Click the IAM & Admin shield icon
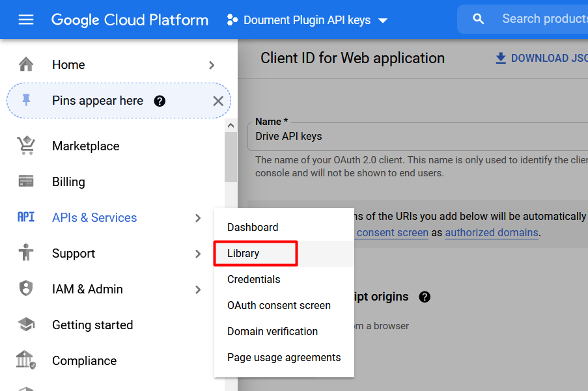 pos(26,288)
